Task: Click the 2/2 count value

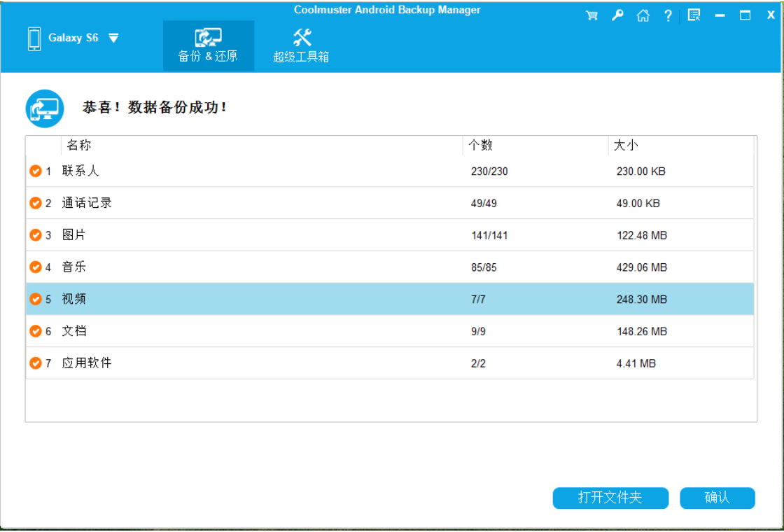Action: click(479, 363)
